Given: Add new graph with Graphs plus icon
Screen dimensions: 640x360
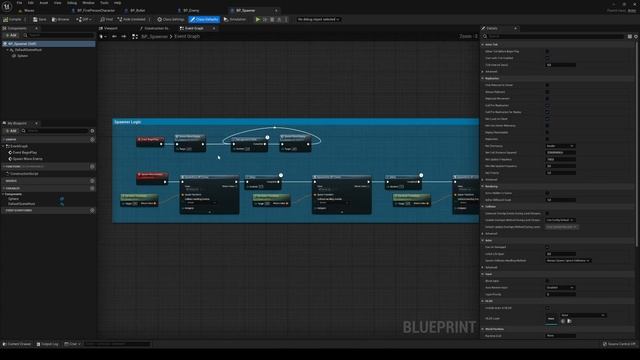Looking at the screenshot, I should [x=92, y=140].
